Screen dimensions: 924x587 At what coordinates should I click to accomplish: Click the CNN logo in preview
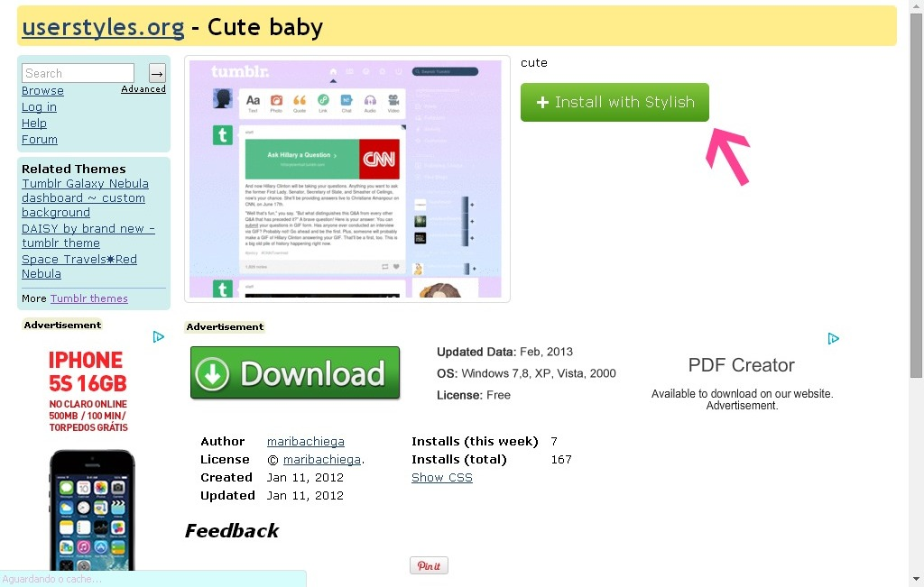pyautogui.click(x=379, y=159)
